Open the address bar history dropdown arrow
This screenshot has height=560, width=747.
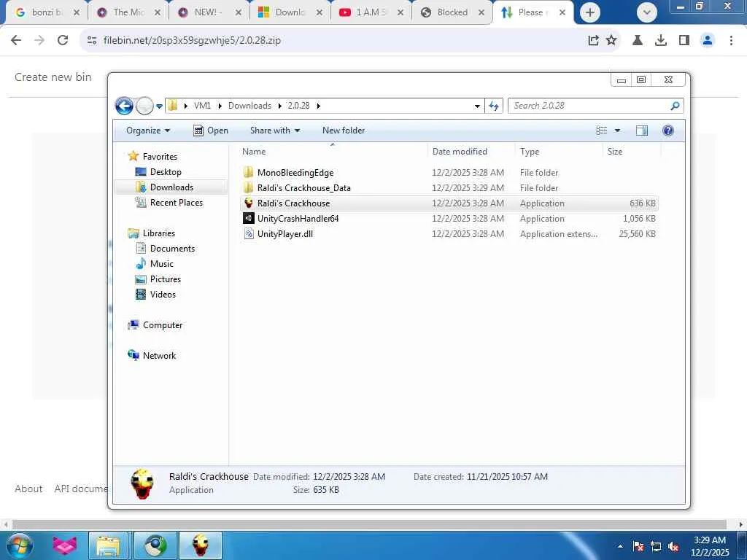[x=477, y=106]
